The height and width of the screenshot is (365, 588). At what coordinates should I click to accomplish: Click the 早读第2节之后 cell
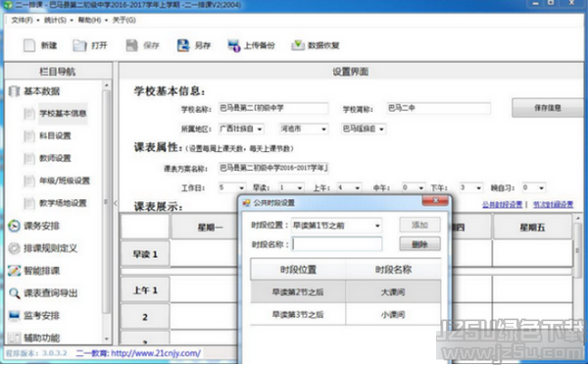click(x=298, y=292)
